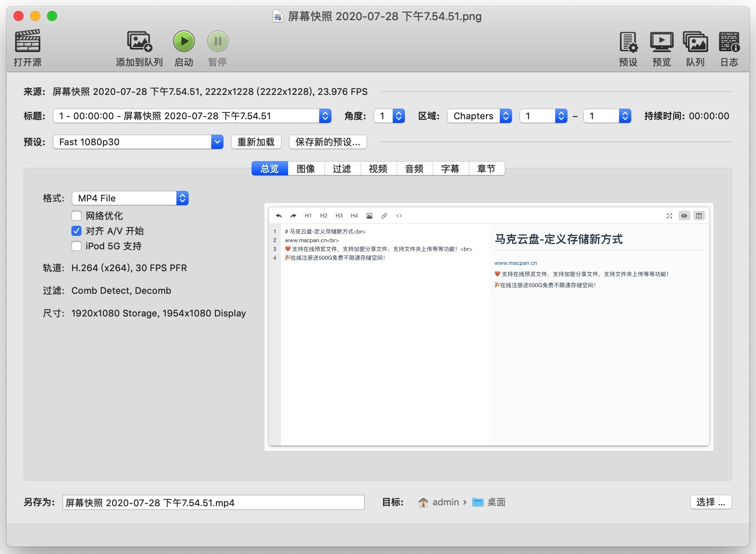Open the start chapter dropdown
This screenshot has height=554, width=756.
543,116
